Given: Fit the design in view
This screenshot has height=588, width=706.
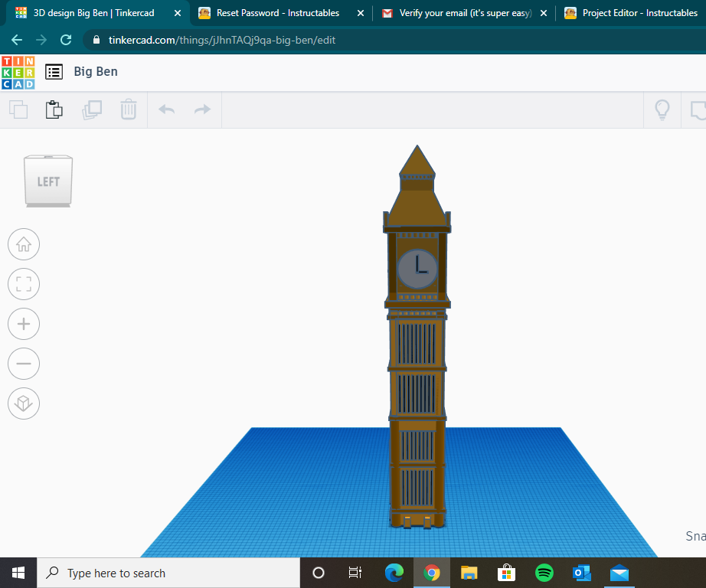Looking at the screenshot, I should tap(24, 284).
